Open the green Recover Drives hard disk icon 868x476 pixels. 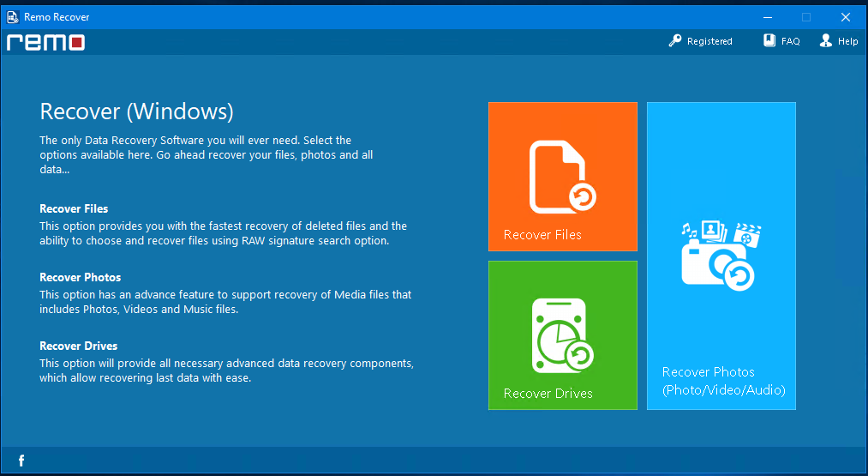point(562,336)
